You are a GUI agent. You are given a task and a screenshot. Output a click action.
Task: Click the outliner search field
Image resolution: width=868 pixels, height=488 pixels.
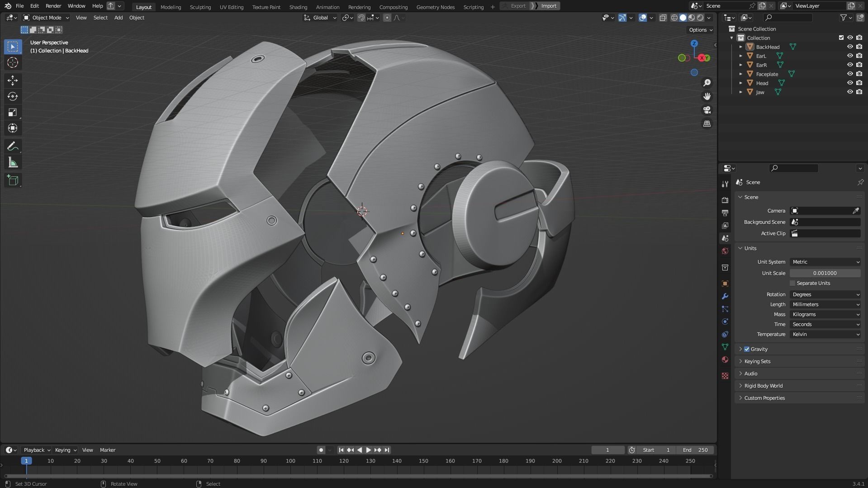[787, 18]
